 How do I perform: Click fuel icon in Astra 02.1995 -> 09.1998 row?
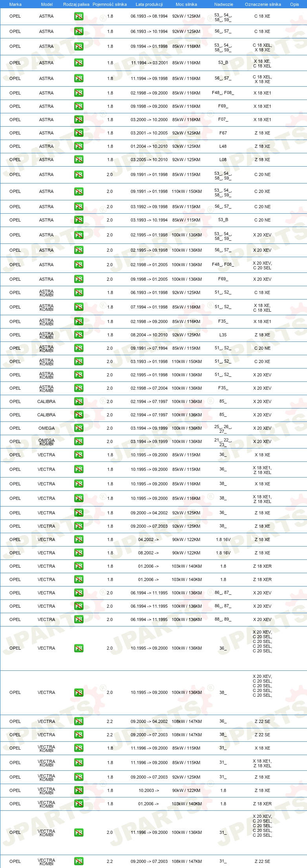79,250
